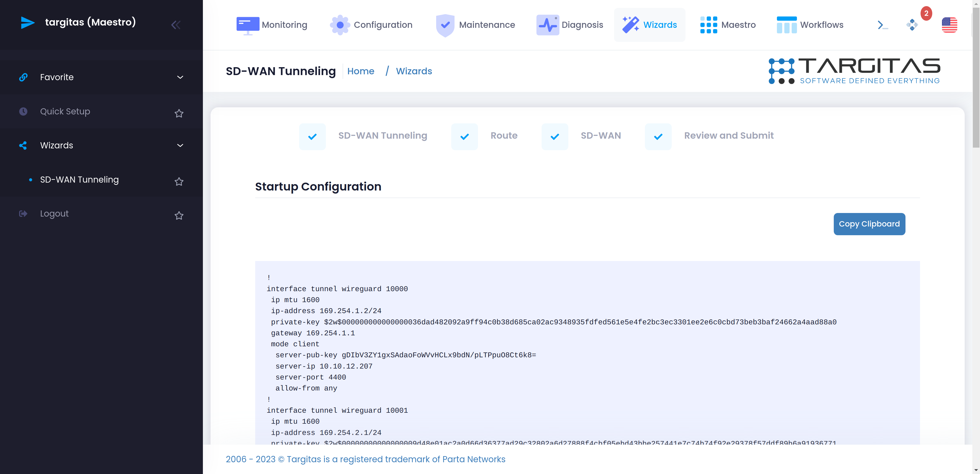The width and height of the screenshot is (980, 474).
Task: Click the Wizards navigation icon
Action: (x=631, y=24)
